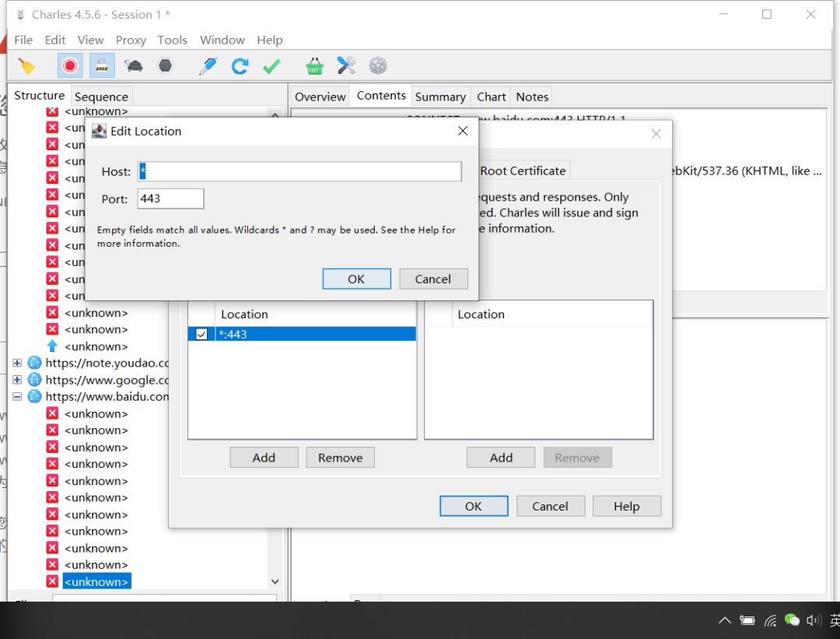Click the battery tray icon

[x=747, y=621]
